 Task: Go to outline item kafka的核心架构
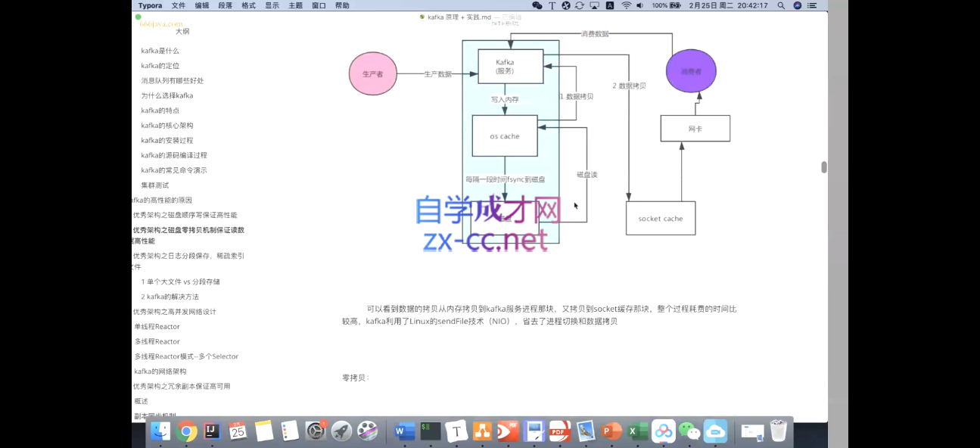(x=166, y=126)
